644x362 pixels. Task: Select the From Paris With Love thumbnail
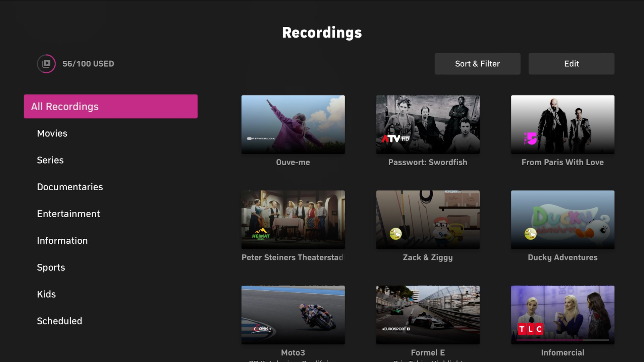[x=563, y=124]
